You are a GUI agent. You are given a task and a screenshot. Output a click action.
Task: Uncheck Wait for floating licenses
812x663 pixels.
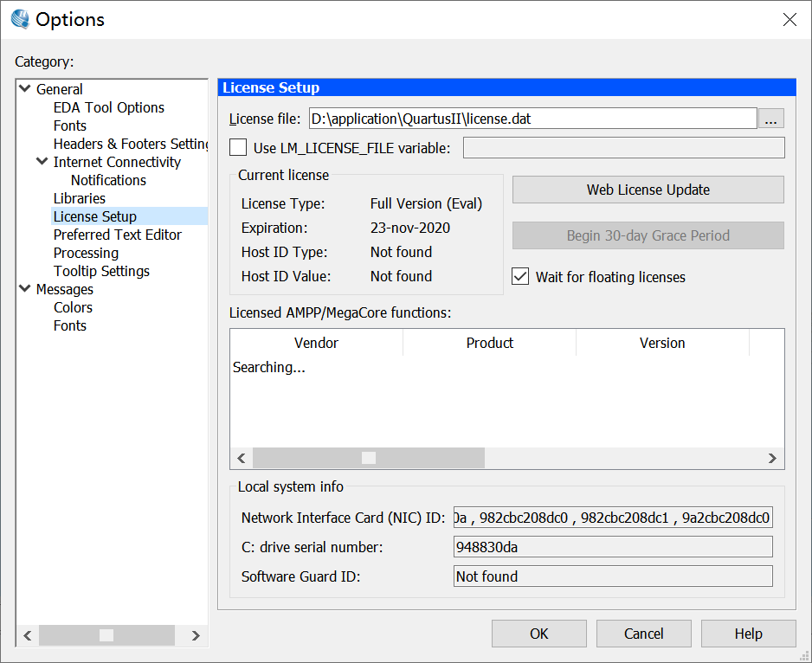(x=520, y=276)
